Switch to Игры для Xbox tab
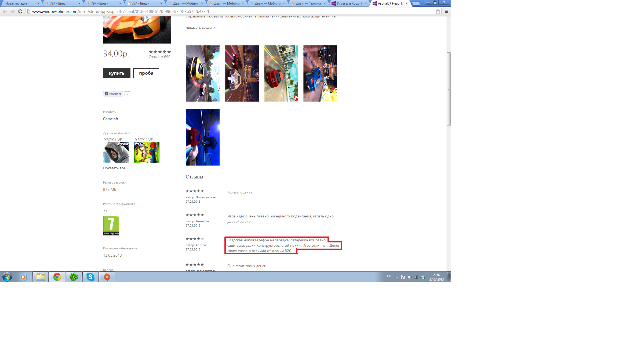The width and height of the screenshot is (644, 344). pyautogui.click(x=349, y=3)
